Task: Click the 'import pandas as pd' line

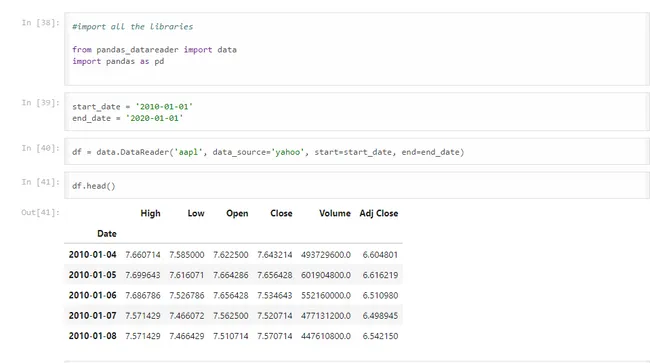Action: pos(118,61)
